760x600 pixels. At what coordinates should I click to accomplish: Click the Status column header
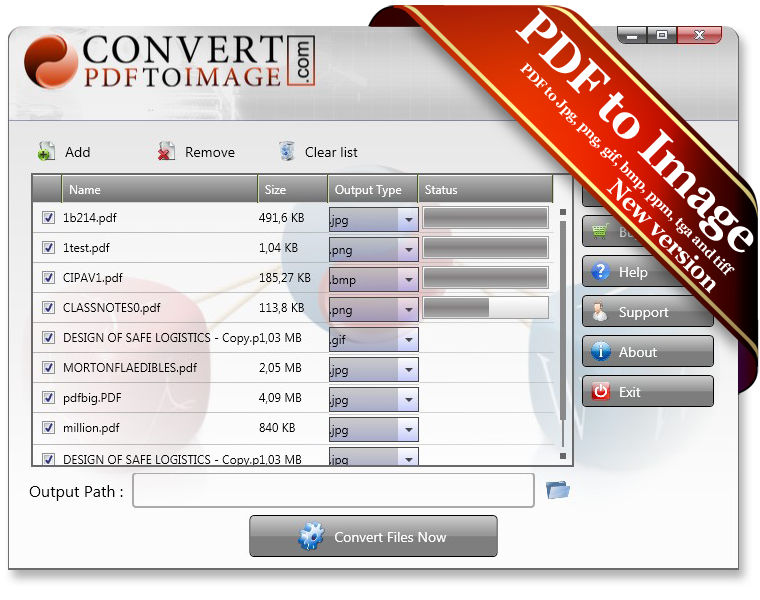click(x=485, y=189)
